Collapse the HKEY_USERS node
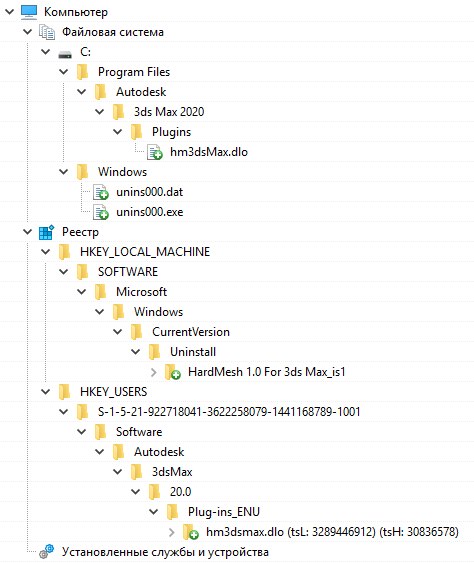Viewport: 474px width, 563px height. coord(46,391)
